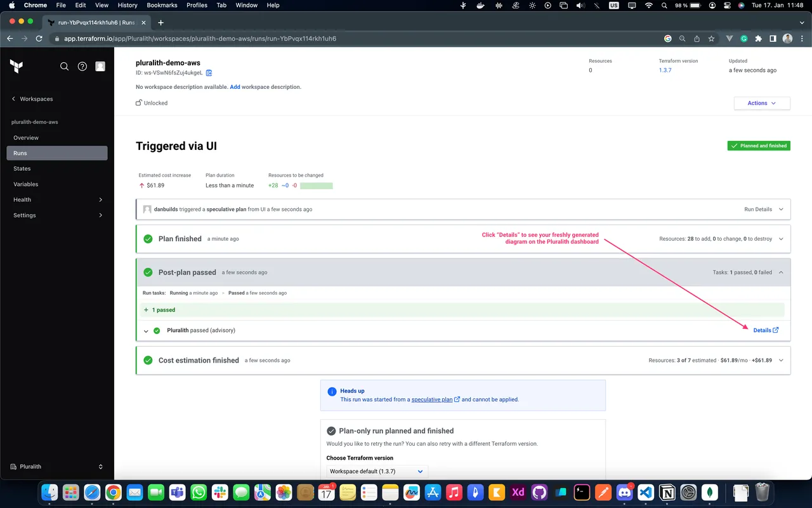The width and height of the screenshot is (812, 508).
Task: Expand the Health sidebar submenu
Action: pyautogui.click(x=100, y=199)
